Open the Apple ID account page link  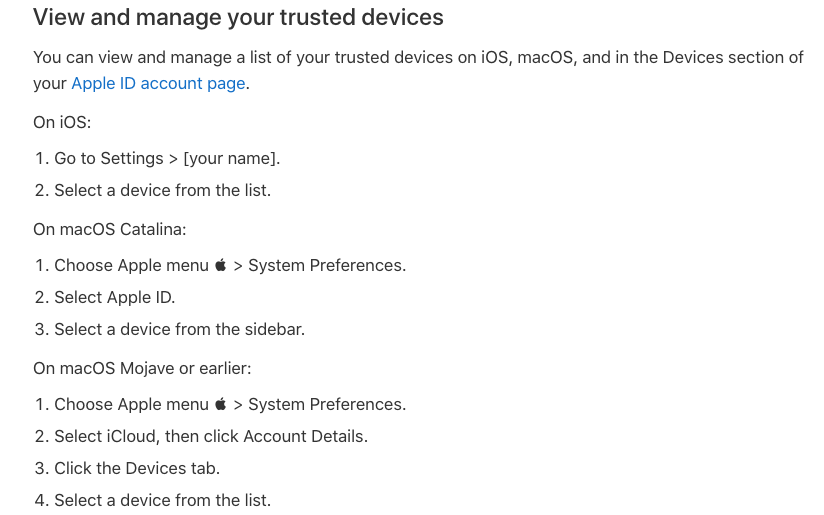click(x=158, y=84)
